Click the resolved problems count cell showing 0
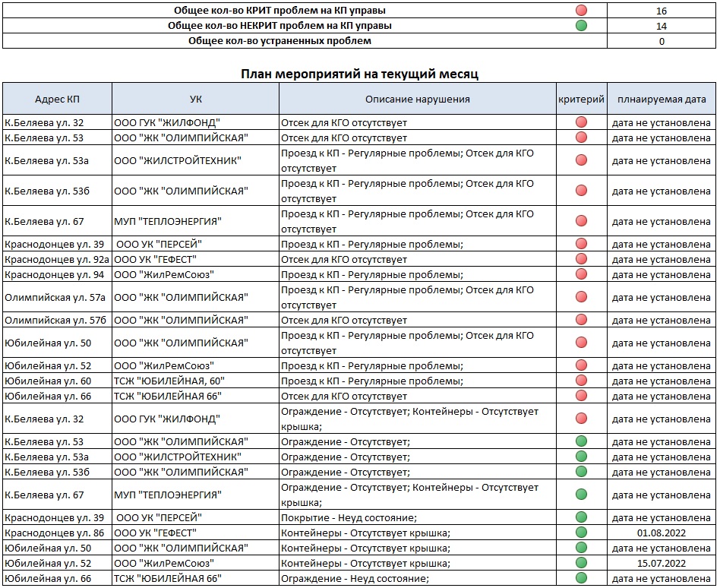This screenshot has width=720, height=588. coord(661,42)
